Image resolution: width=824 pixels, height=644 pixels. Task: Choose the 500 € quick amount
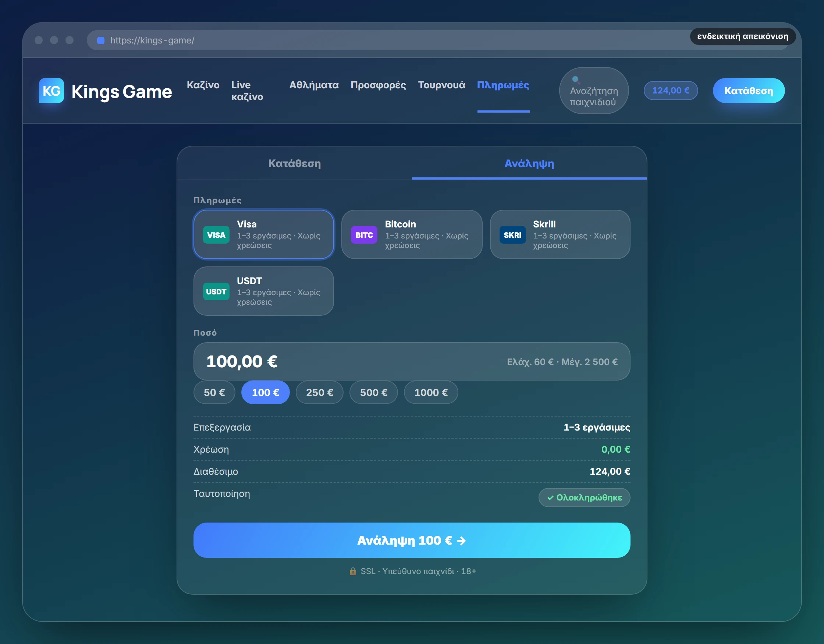coord(373,393)
